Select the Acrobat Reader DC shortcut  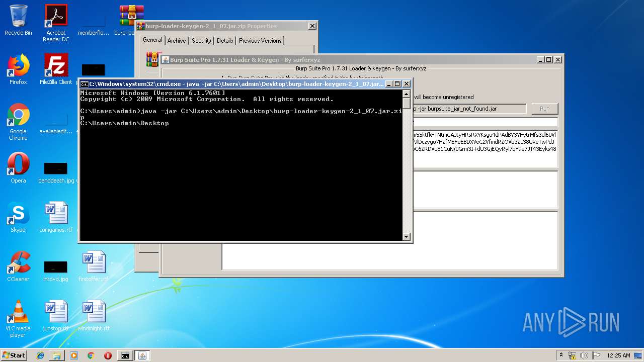(56, 23)
